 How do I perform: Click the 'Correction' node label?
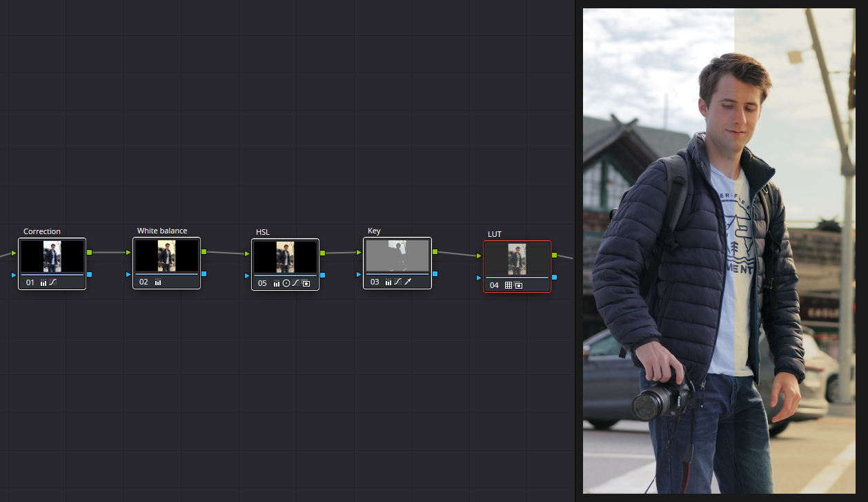point(42,231)
